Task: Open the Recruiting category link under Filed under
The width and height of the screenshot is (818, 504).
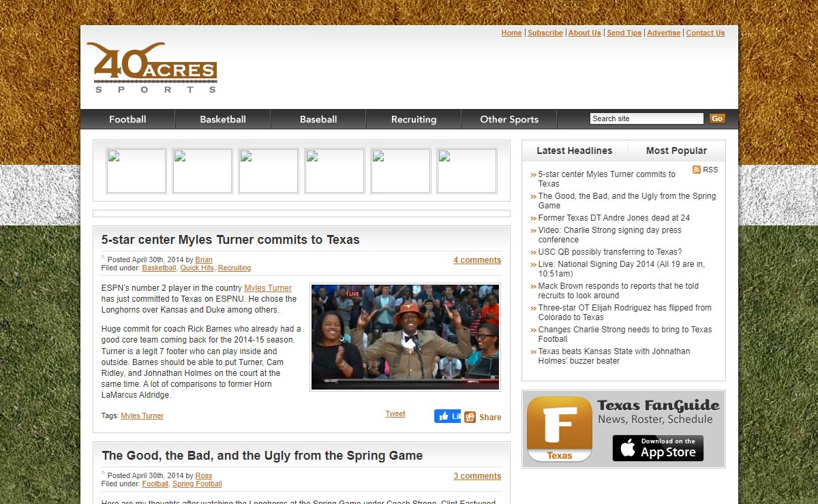Action: tap(234, 268)
